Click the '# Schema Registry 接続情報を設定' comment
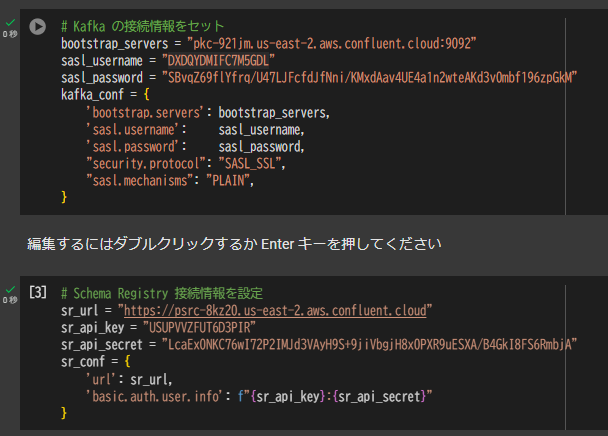This screenshot has width=608, height=436. pos(162,294)
